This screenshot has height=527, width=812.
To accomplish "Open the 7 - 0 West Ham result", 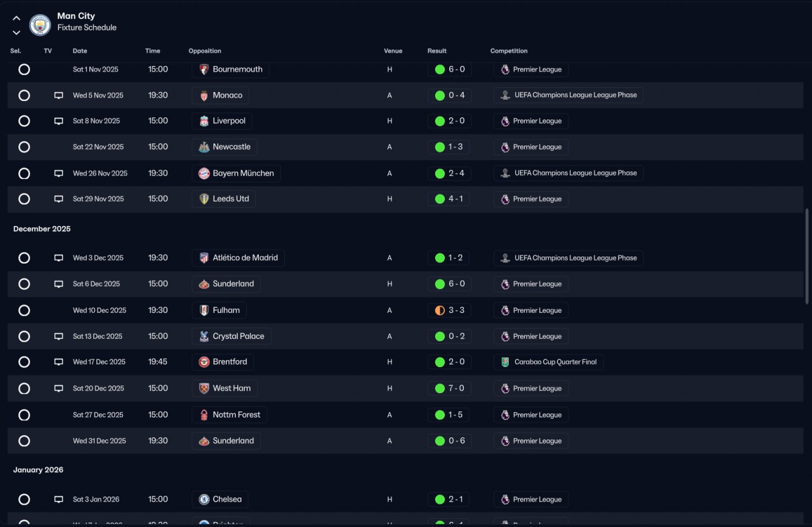I will (455, 388).
